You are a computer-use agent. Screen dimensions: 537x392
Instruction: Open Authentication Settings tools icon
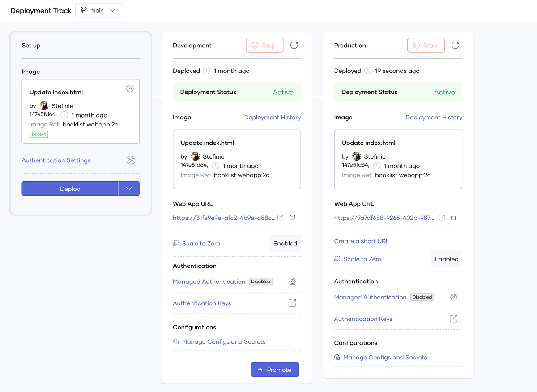(x=131, y=160)
